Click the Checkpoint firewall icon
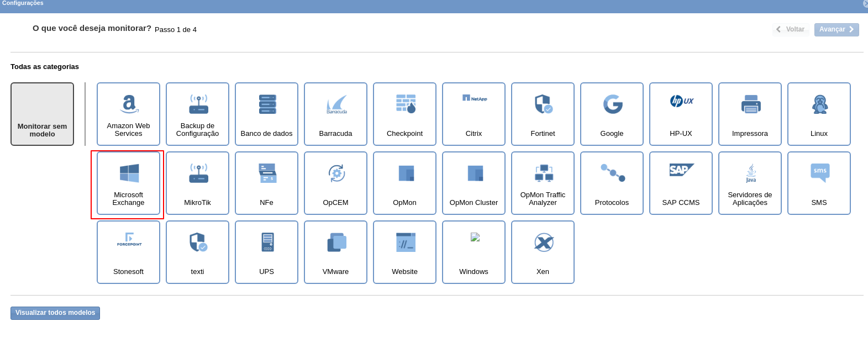 tap(405, 104)
